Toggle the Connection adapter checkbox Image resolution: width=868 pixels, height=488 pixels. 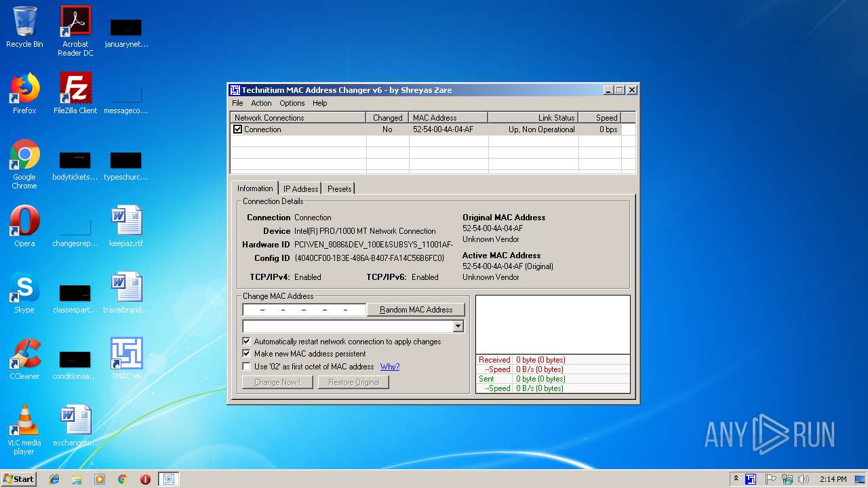click(x=237, y=129)
